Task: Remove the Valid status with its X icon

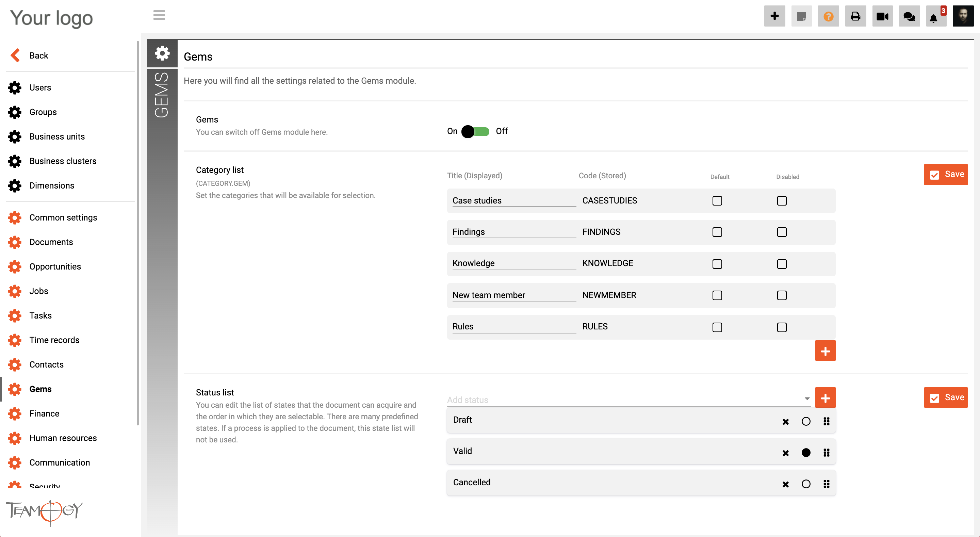Action: [785, 453]
